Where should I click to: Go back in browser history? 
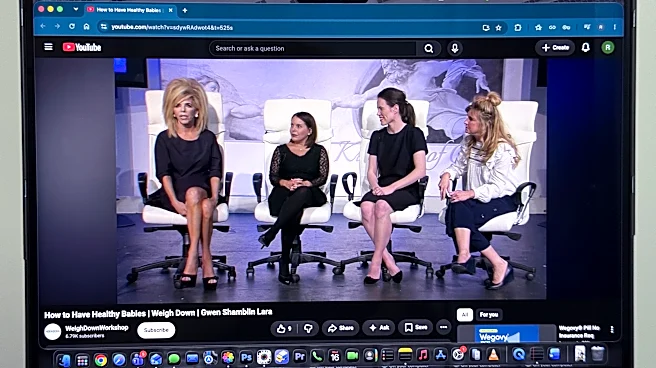pos(43,26)
